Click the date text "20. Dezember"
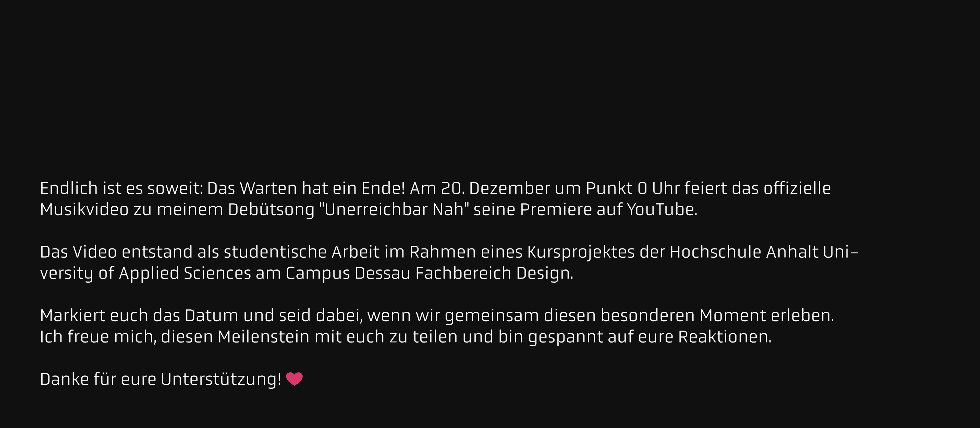 (496, 188)
